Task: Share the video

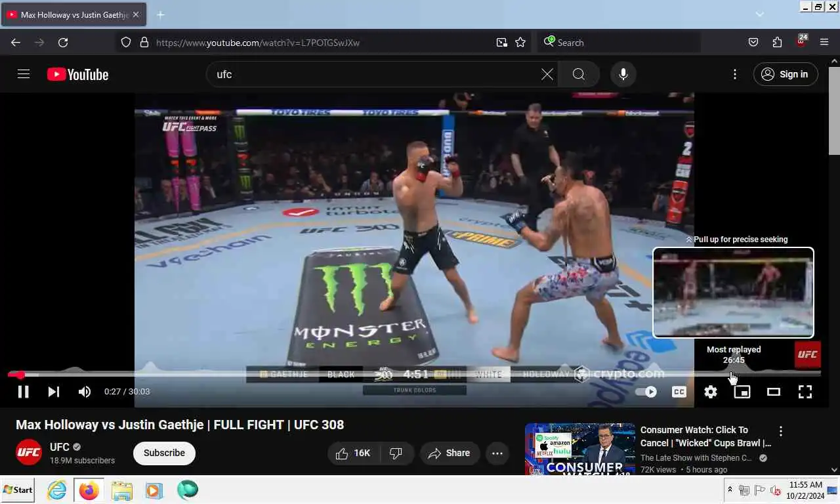Action: tap(450, 453)
